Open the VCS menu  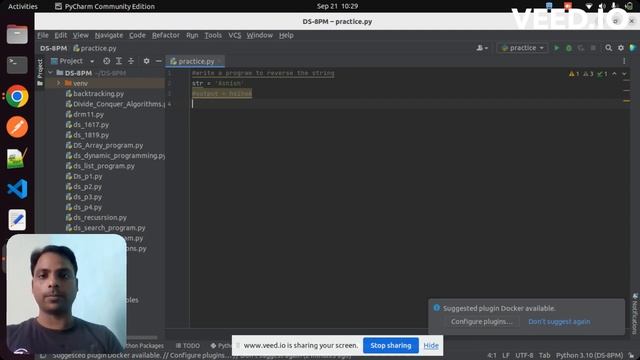(234, 36)
